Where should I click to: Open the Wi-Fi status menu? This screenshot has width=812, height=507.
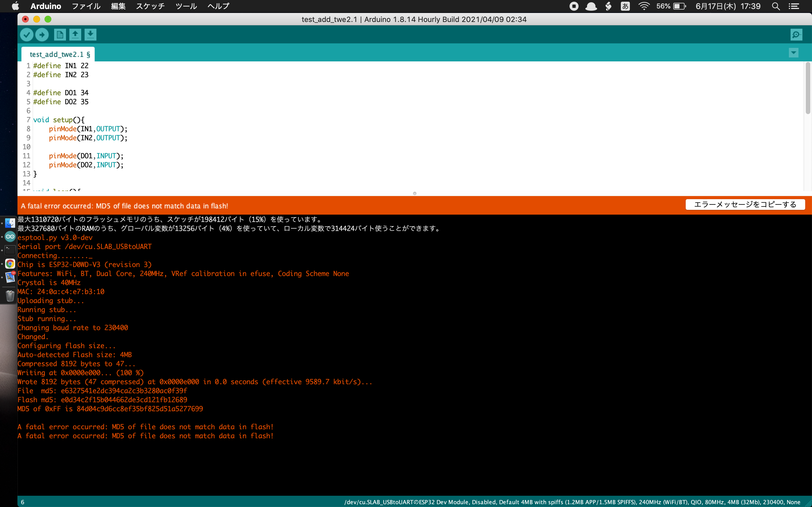(x=644, y=6)
